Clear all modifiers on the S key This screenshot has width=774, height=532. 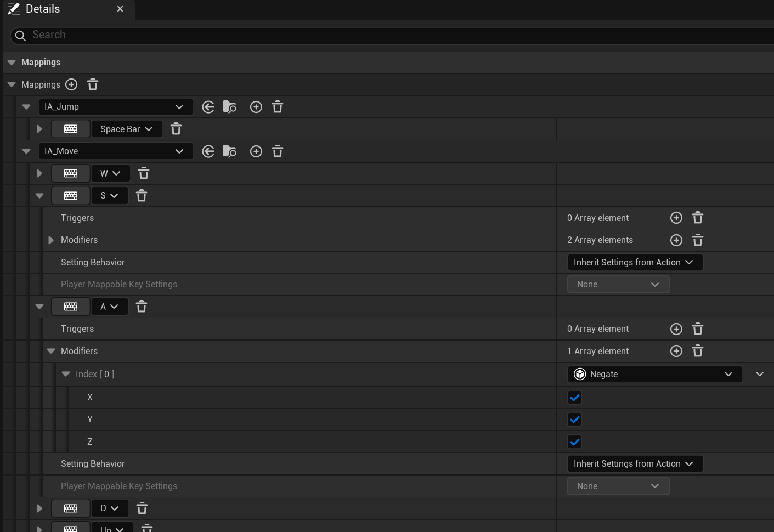coord(698,240)
